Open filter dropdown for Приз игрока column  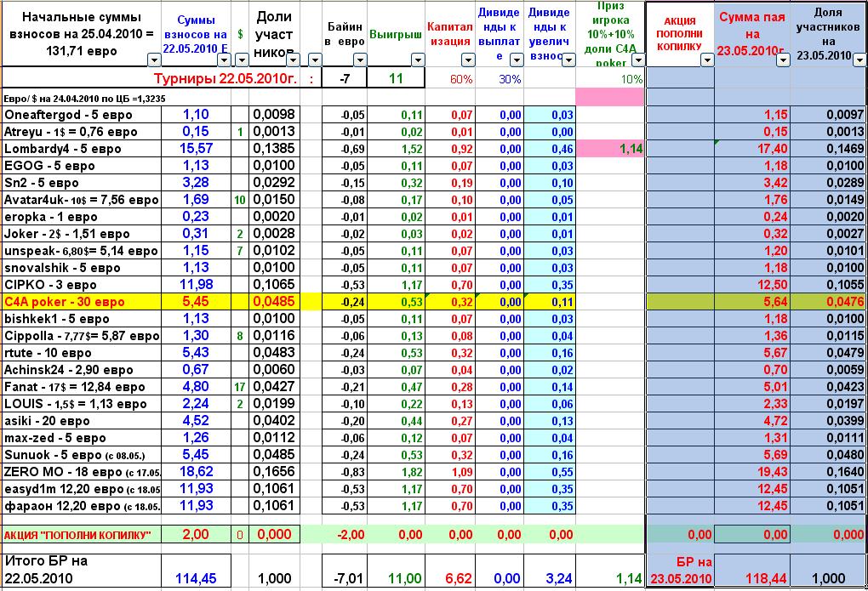(x=638, y=60)
